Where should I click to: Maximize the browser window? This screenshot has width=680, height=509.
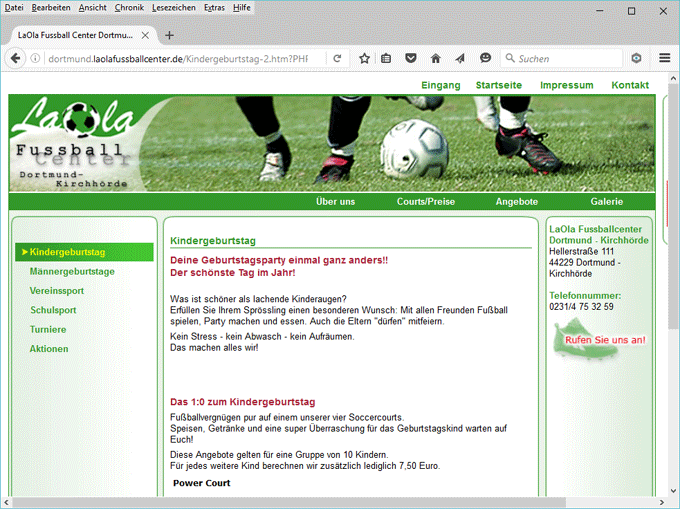[631, 11]
